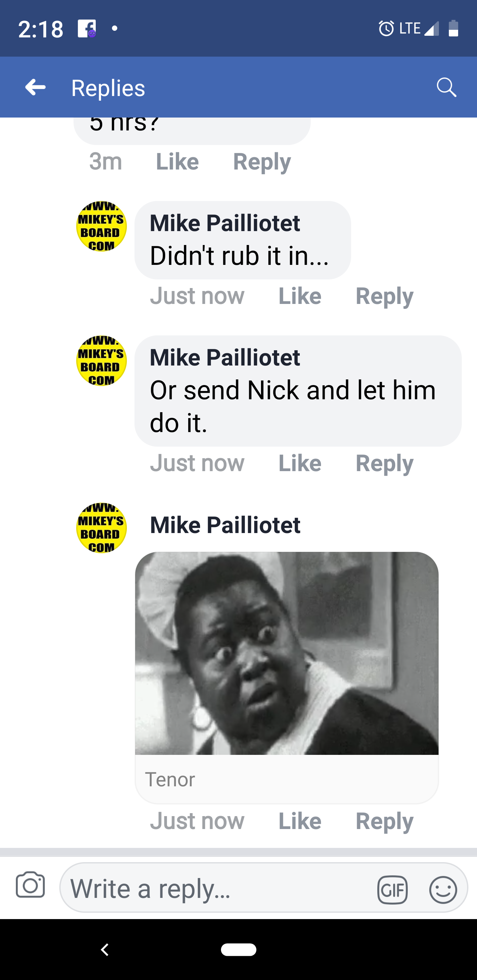Like the 'Or send Nick' comment
Screen dimensions: 477x980
tap(300, 463)
